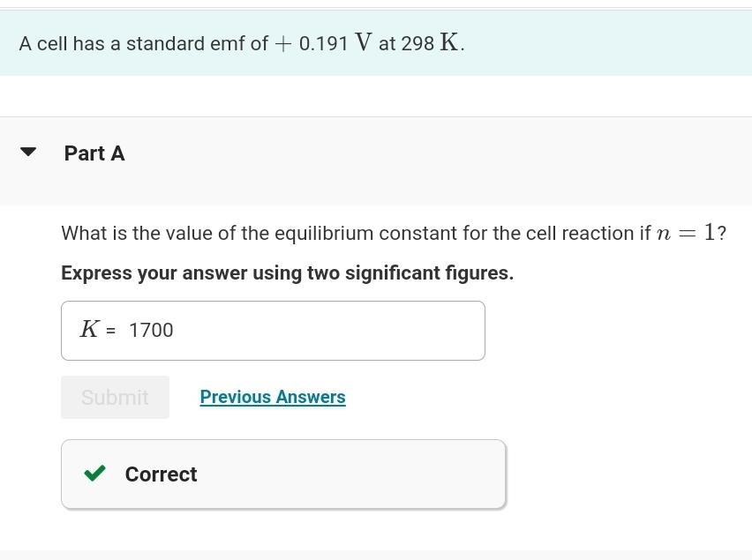Screen dimensions: 752x560
Task: Click the Correct text label
Action: (x=161, y=474)
